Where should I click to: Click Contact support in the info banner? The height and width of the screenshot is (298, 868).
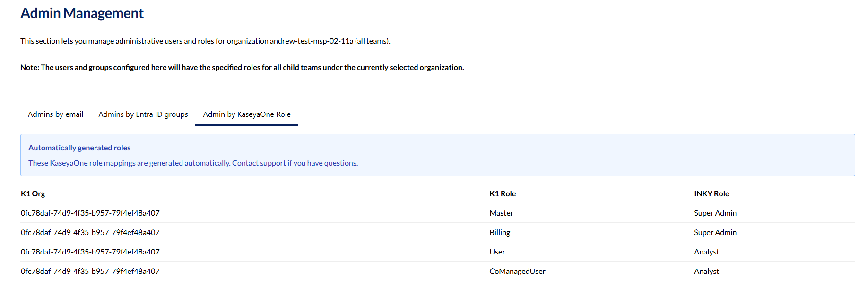(x=259, y=163)
